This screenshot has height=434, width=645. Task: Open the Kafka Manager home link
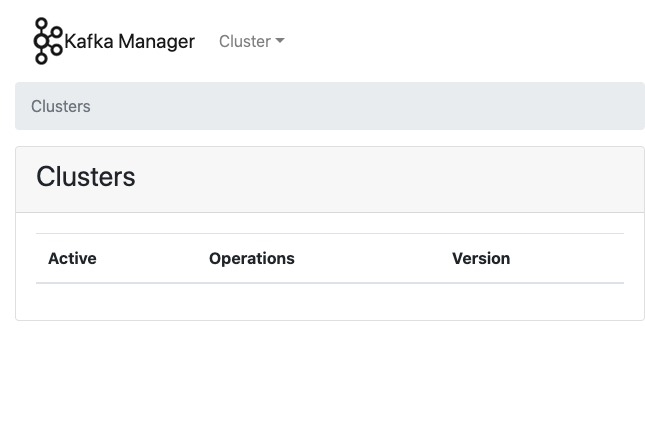(129, 41)
